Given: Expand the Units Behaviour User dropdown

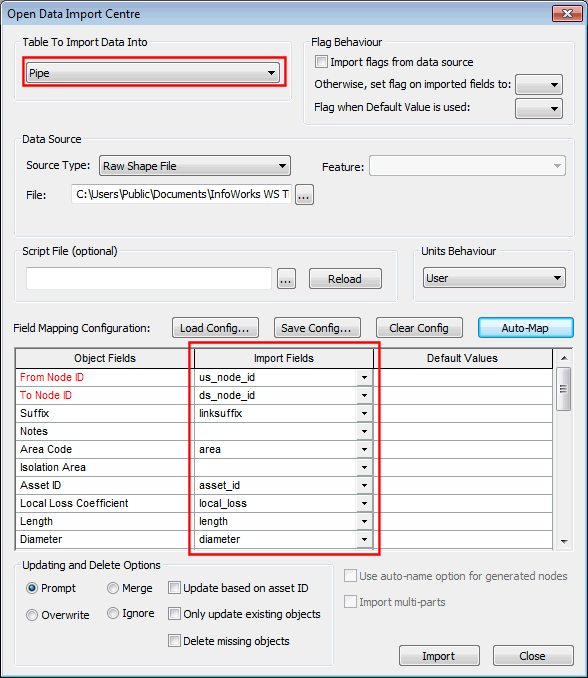Looking at the screenshot, I should (x=494, y=278).
